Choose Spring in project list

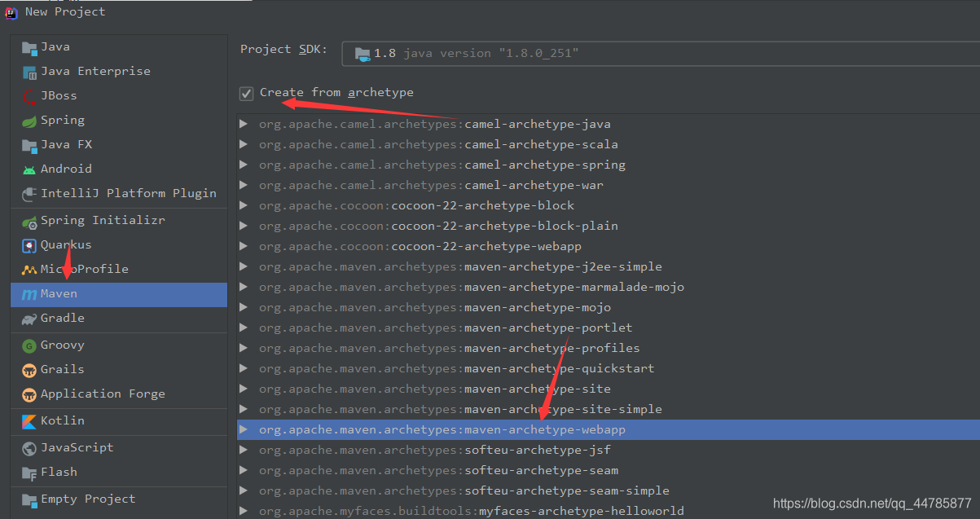click(119, 121)
